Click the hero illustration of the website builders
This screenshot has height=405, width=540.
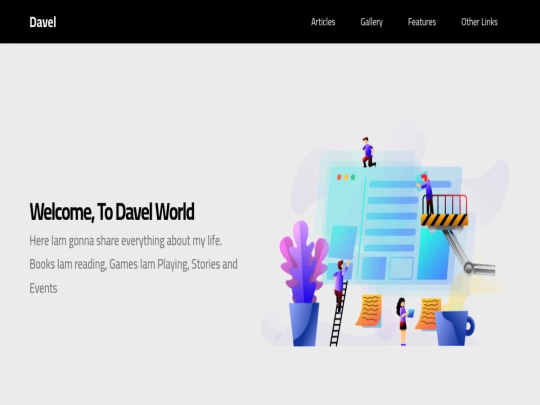(385, 233)
